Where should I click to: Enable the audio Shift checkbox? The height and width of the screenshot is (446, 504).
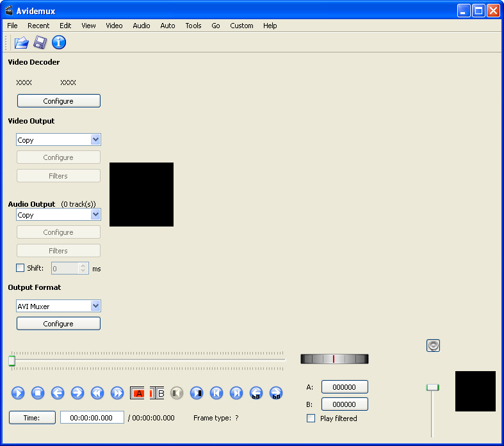[20, 268]
